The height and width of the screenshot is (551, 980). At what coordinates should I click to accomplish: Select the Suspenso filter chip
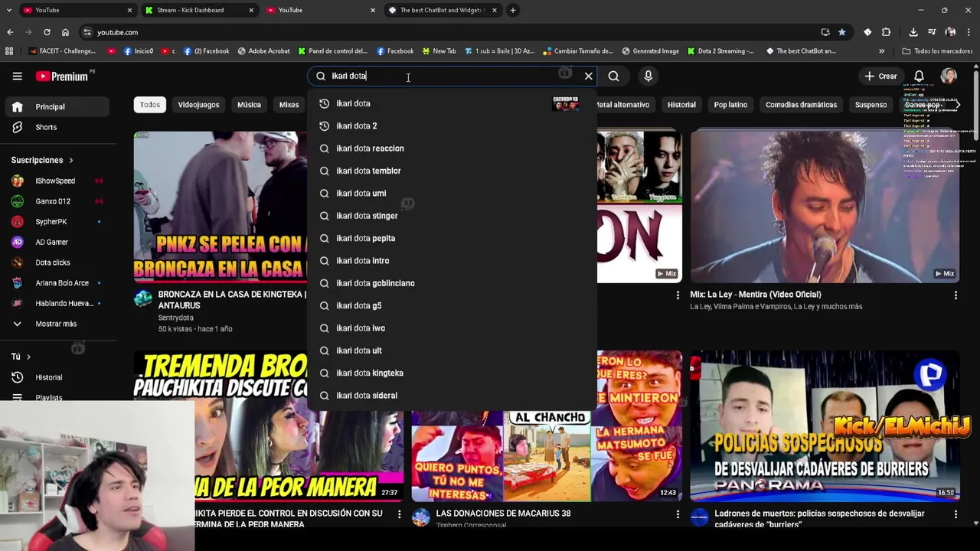[871, 105]
